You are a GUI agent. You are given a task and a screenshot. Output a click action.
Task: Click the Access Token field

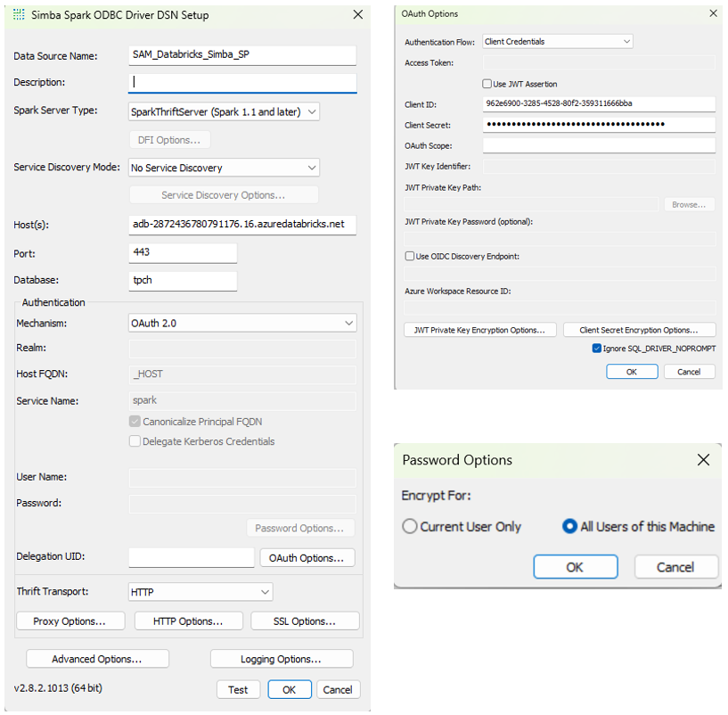click(x=599, y=62)
